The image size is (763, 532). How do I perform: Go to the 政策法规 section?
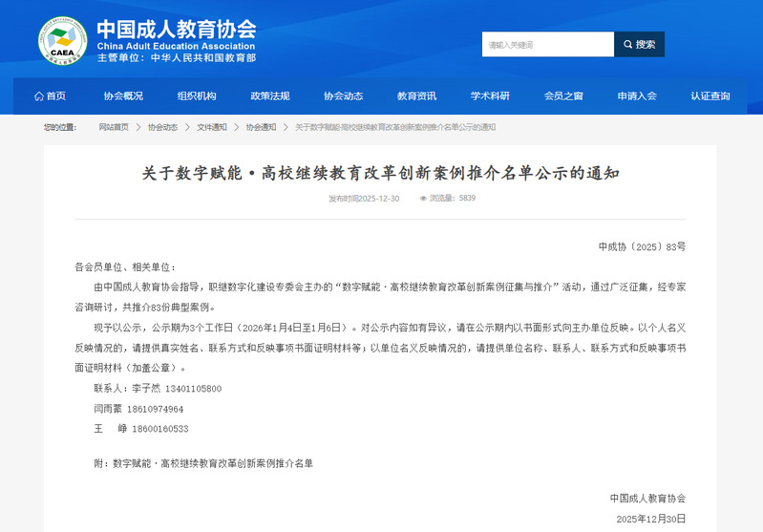click(x=269, y=96)
